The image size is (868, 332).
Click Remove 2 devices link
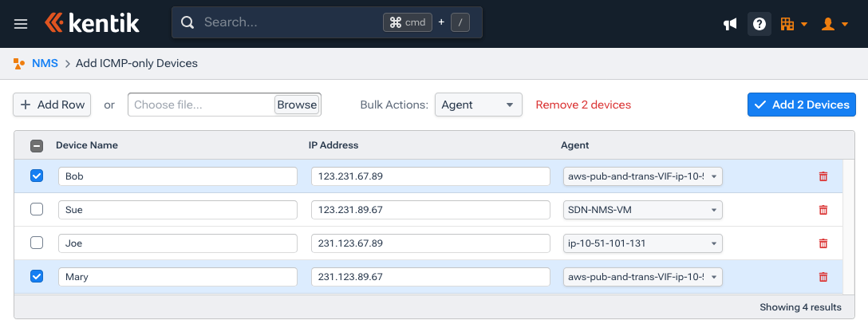583,105
